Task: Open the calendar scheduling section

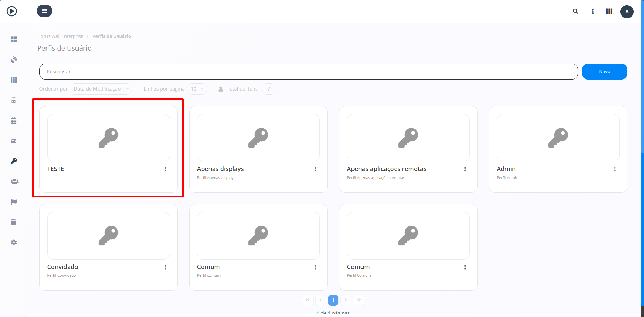Action: pyautogui.click(x=14, y=120)
